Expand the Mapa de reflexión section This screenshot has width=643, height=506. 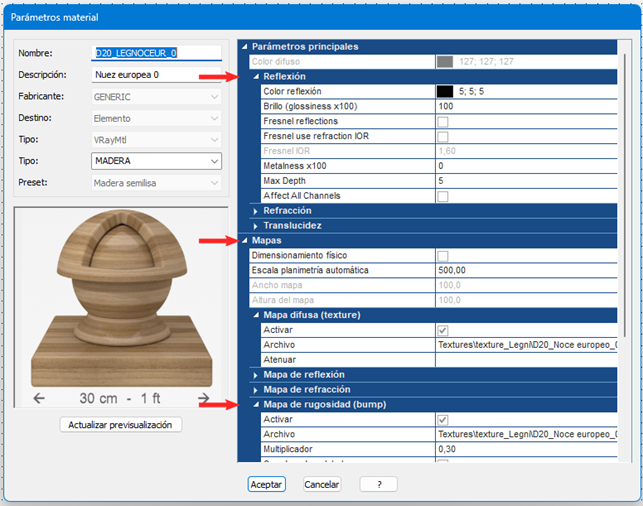pos(255,375)
